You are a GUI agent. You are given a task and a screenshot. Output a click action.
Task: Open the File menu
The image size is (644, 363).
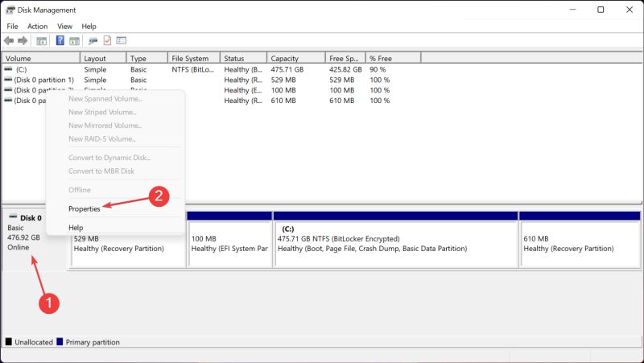(x=13, y=26)
